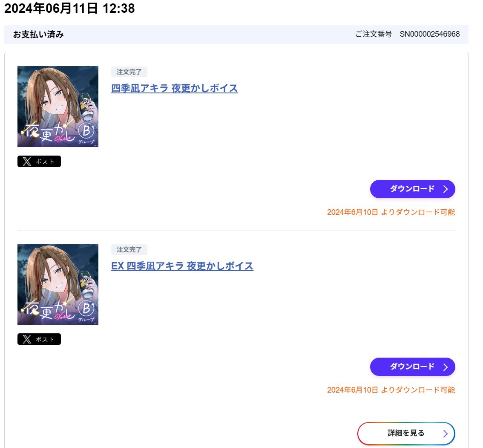The image size is (483, 448).
Task: Share the EX item via the ポスト button
Action: pos(39,339)
